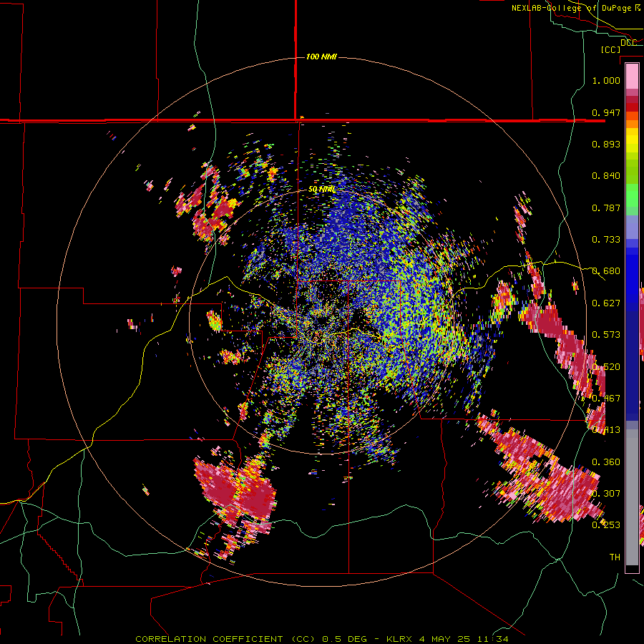
Task: Click the Correlation Coefficient KLRX caption text
Action: (322, 639)
